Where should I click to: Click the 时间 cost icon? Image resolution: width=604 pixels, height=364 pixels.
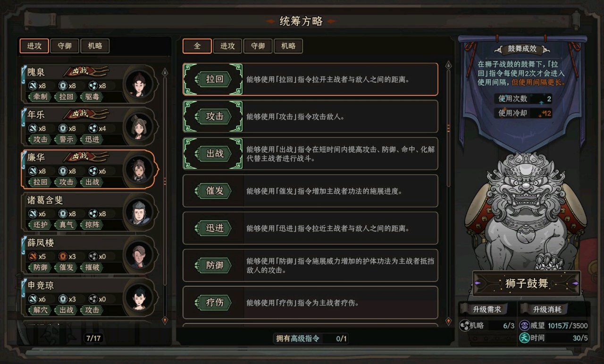pyautogui.click(x=524, y=338)
